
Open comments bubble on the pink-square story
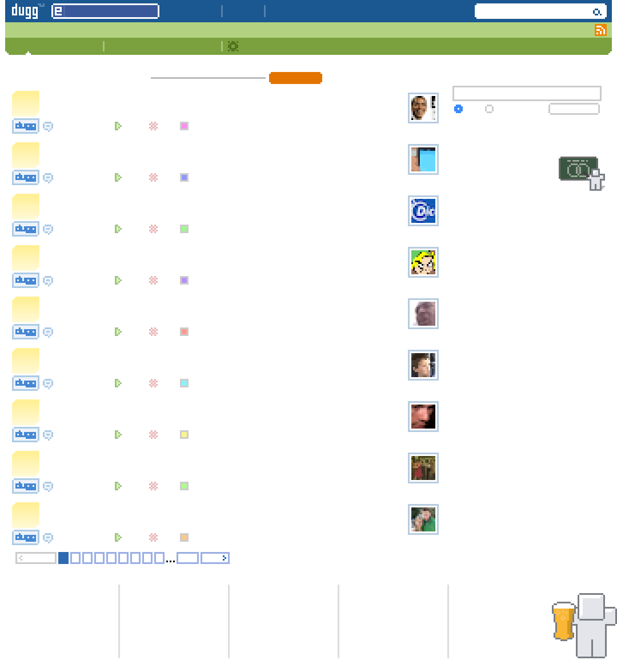tap(48, 126)
